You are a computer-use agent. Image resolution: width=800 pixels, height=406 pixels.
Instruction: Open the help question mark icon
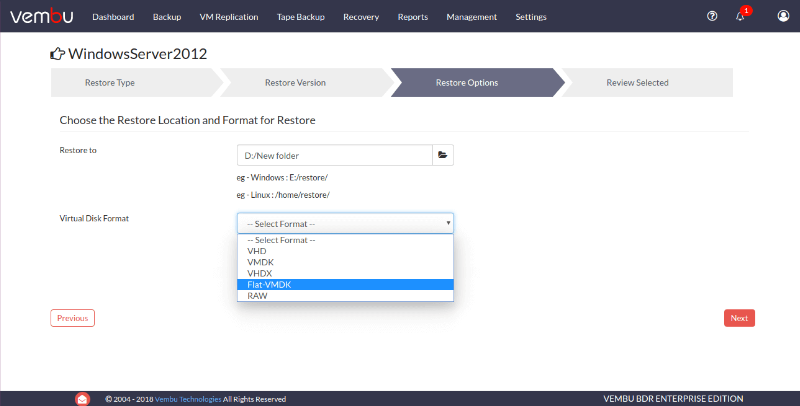712,16
